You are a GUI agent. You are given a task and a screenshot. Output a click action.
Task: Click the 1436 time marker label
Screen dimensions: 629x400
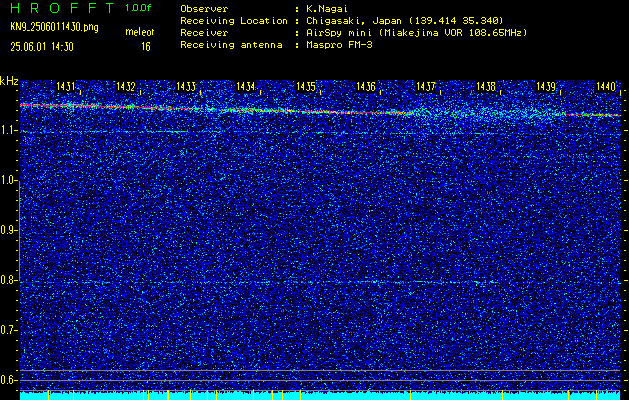(x=366, y=86)
